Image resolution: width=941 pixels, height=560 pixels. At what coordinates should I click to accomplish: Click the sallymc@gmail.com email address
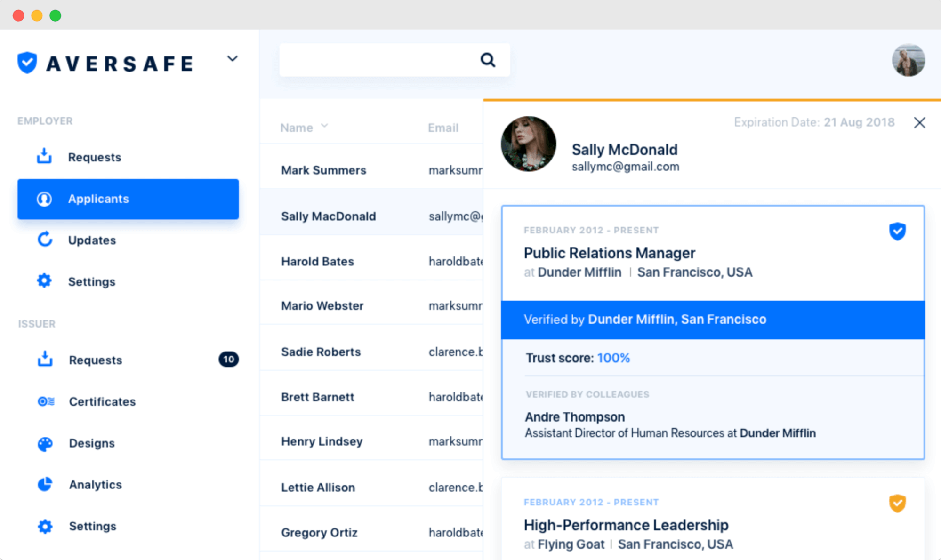[625, 167]
